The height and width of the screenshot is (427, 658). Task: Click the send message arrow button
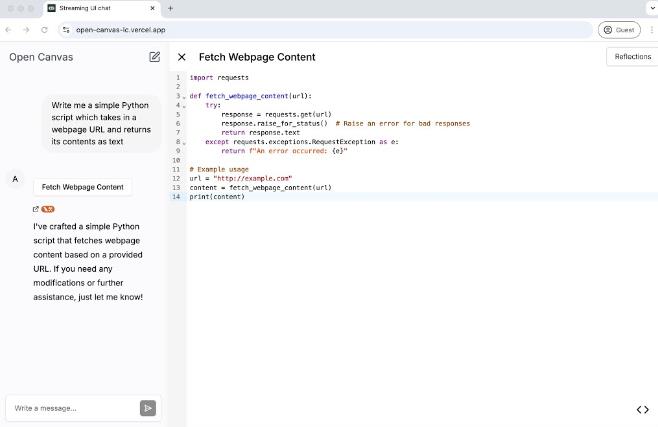coord(148,408)
